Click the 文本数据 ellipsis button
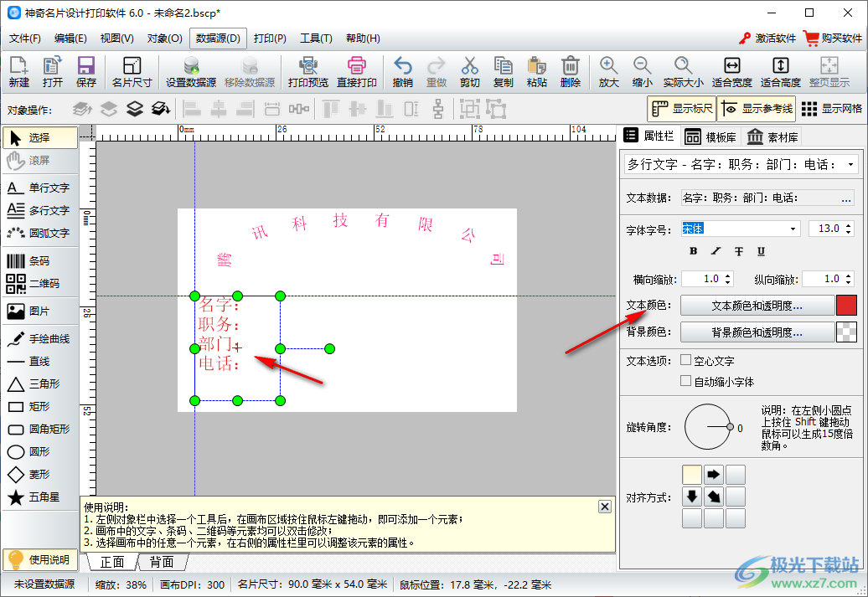Image resolution: width=868 pixels, height=597 pixels. pyautogui.click(x=846, y=198)
